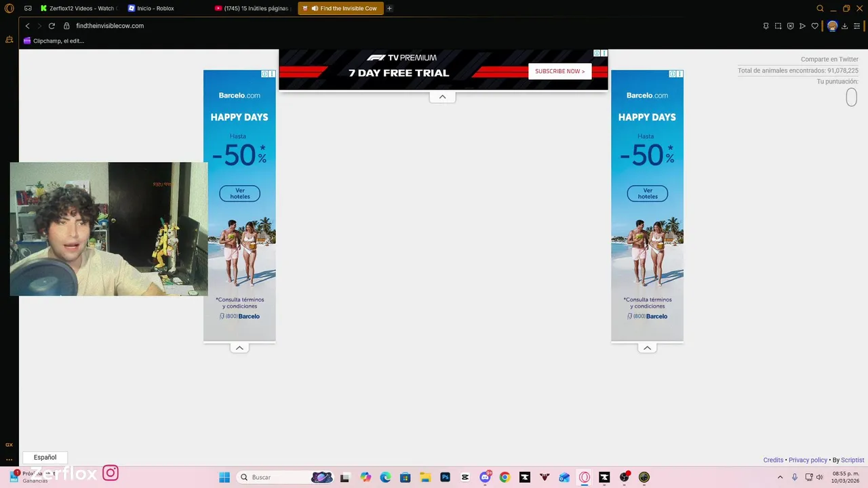
Task: Open CapCut from the taskbar
Action: pos(465,477)
